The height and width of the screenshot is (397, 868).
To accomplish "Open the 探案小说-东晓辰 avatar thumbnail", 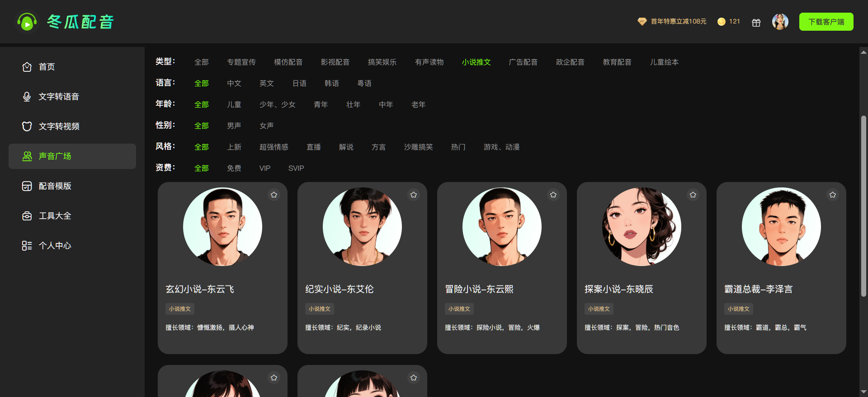I will tap(642, 227).
